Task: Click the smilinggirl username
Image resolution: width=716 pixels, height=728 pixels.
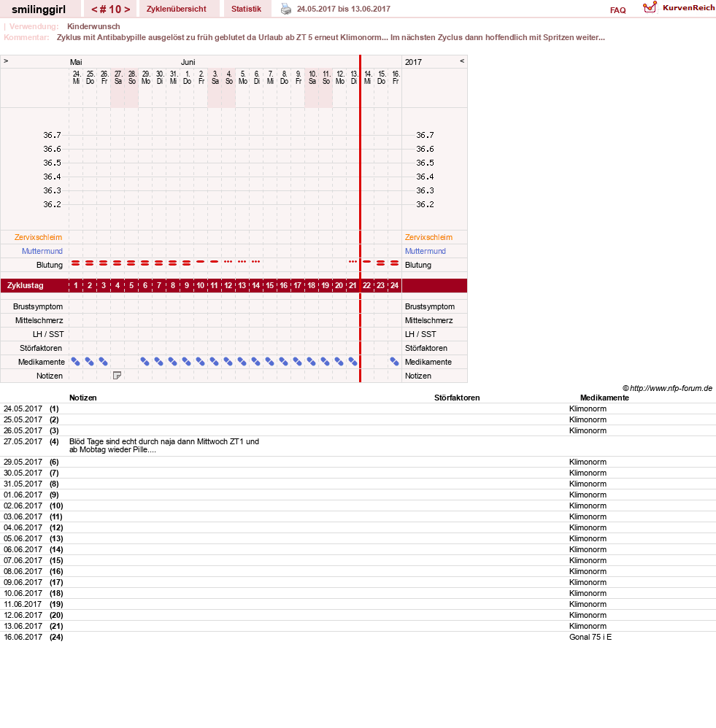Action: pos(39,9)
